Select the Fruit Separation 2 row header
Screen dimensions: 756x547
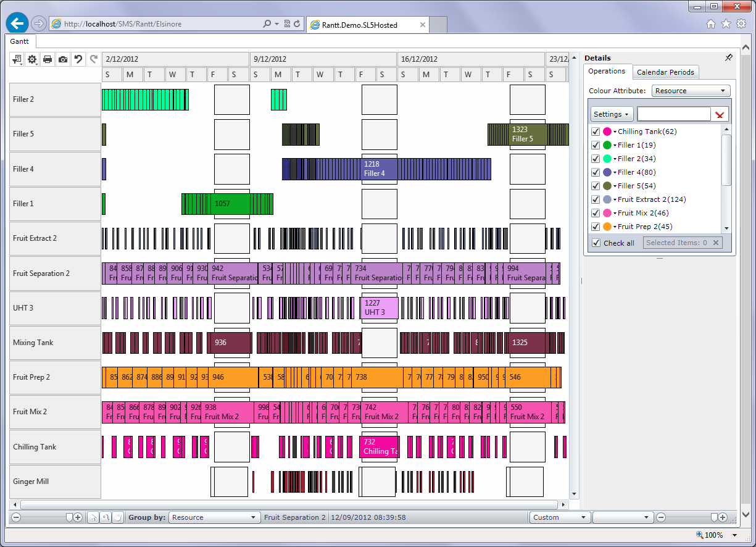click(x=55, y=273)
